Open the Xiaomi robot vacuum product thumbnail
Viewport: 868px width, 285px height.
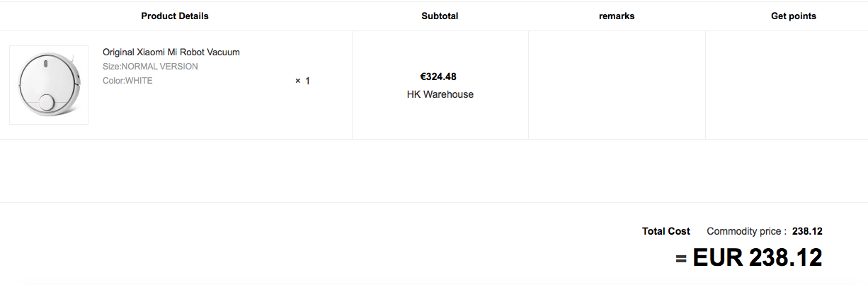pyautogui.click(x=49, y=85)
